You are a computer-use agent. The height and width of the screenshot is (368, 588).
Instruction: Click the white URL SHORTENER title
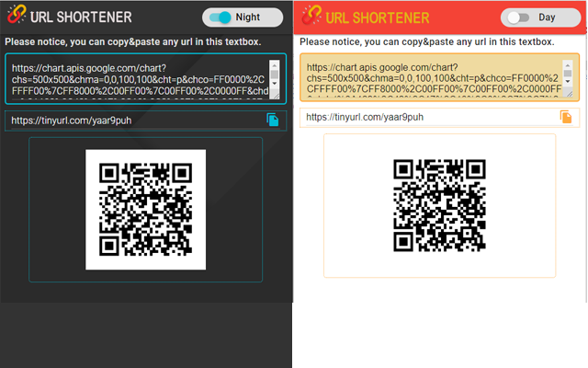pos(81,17)
